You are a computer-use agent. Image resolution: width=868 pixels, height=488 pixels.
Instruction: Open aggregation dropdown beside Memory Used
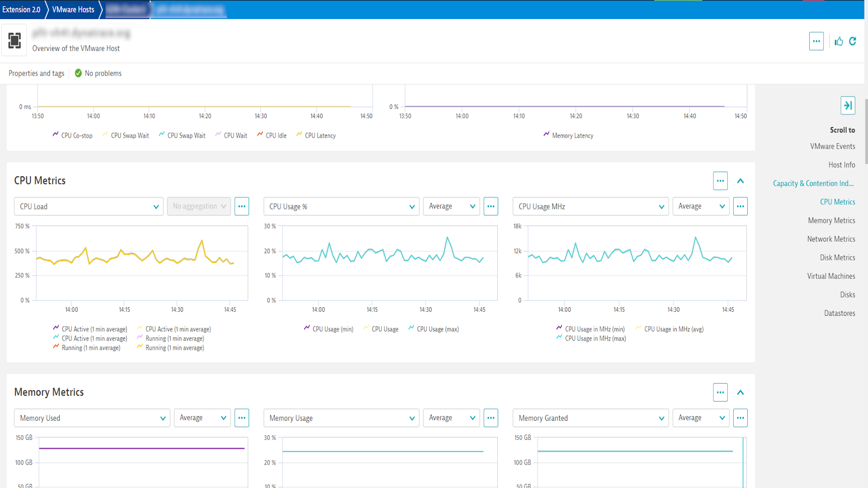(202, 418)
